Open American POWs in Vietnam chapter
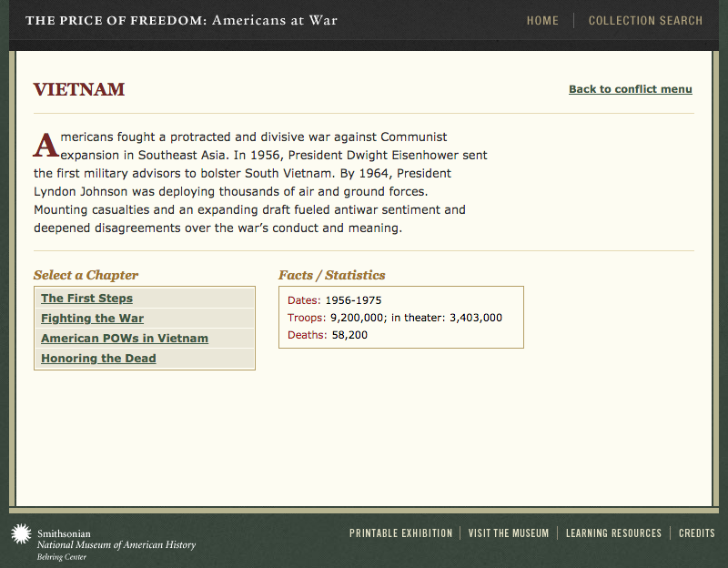728x568 pixels. coord(125,338)
